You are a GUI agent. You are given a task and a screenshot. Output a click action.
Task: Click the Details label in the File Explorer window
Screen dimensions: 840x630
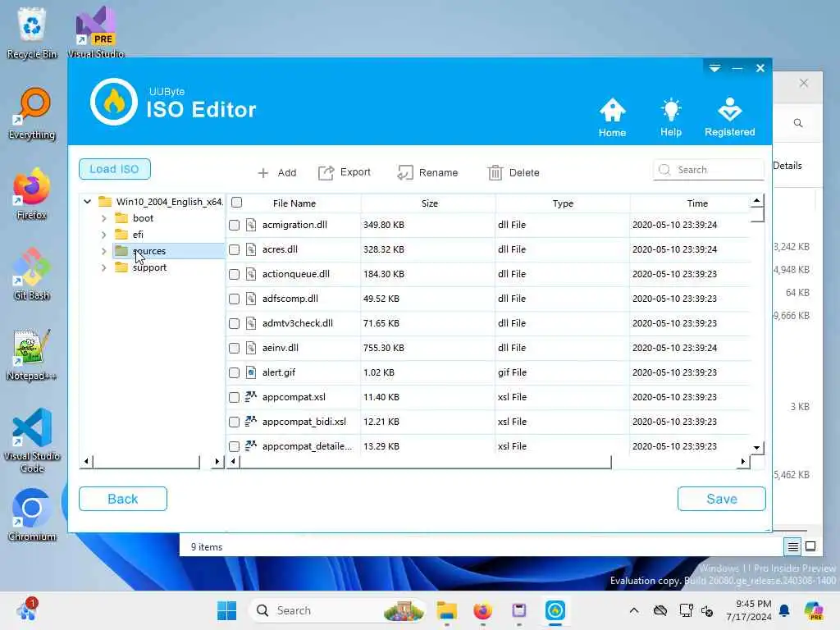tap(787, 166)
